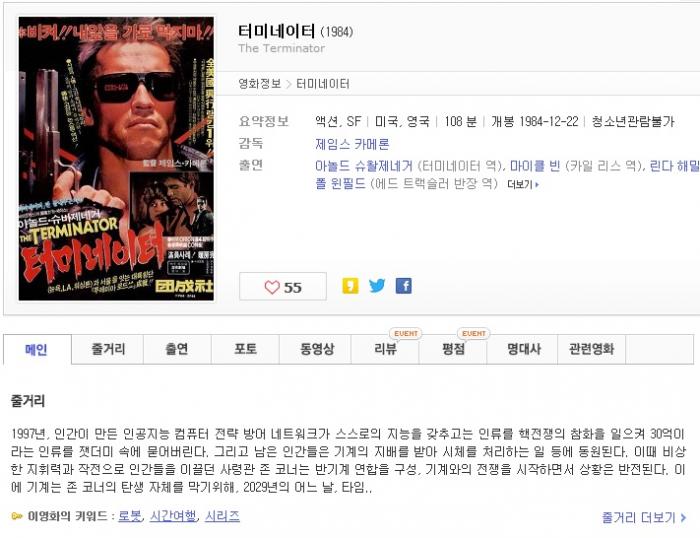Viewport: 700px width, 538px height.
Task: Open director 제임스 카메론 link
Action: 352,144
